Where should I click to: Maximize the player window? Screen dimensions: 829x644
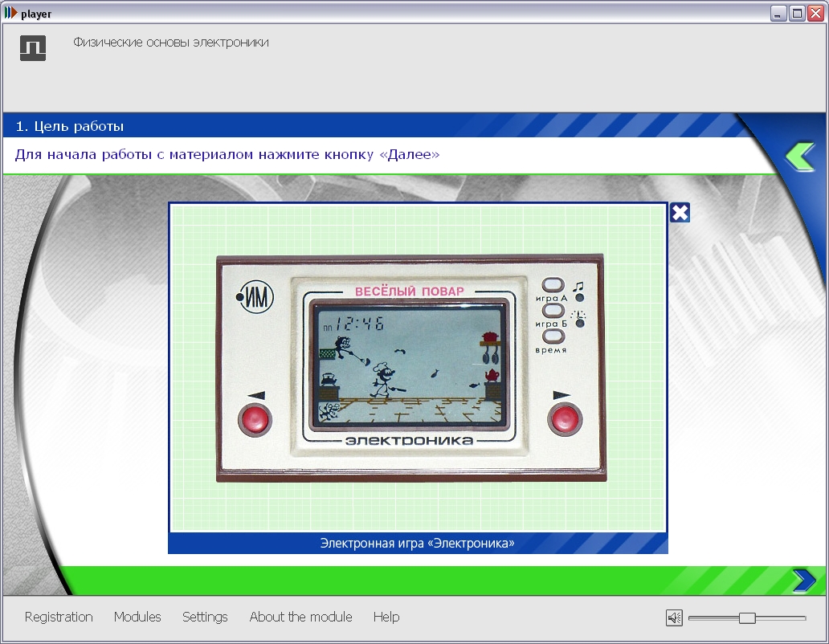pyautogui.click(x=797, y=13)
